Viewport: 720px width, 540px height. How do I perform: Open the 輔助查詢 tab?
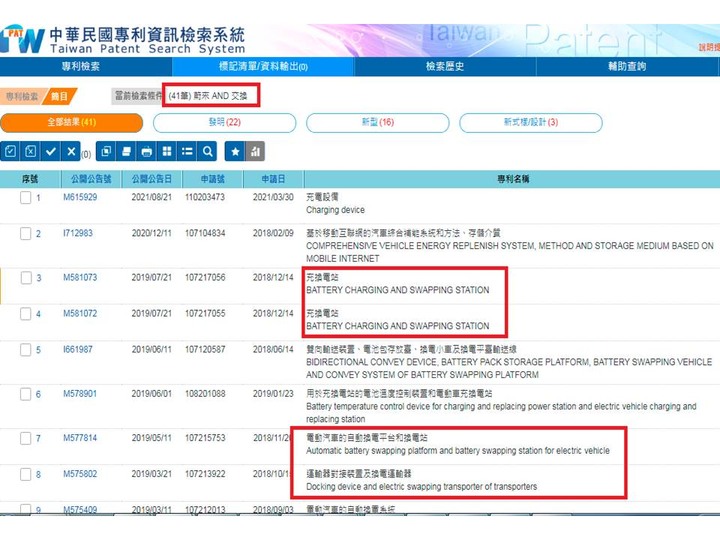click(x=627, y=67)
